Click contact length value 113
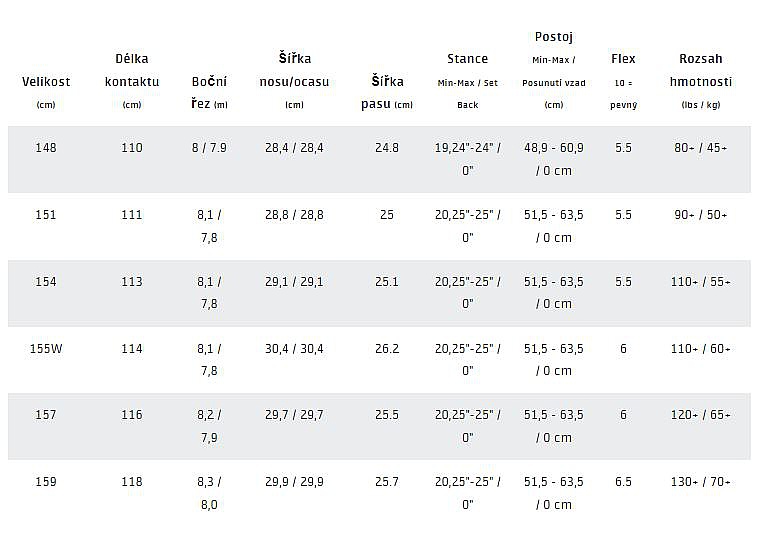 (132, 282)
